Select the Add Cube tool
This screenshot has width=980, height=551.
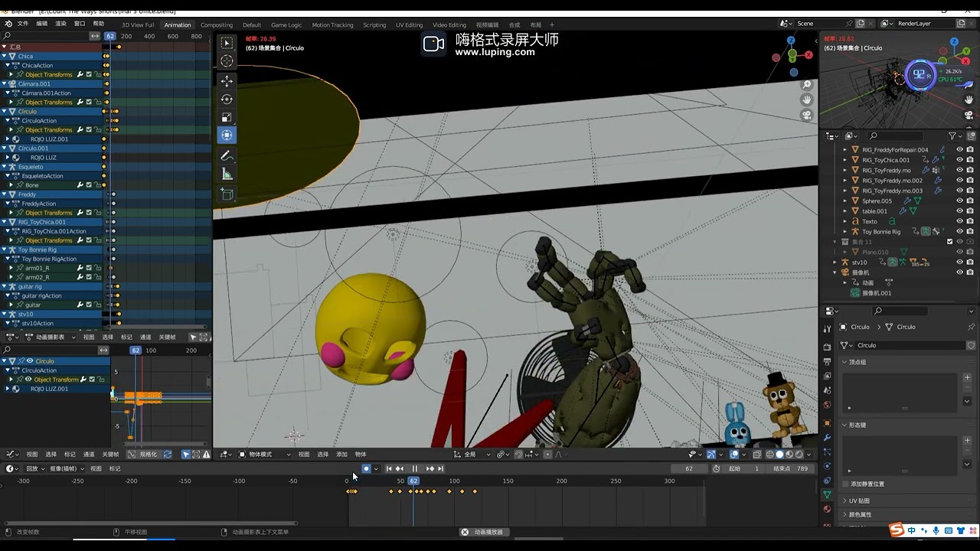coord(227,194)
